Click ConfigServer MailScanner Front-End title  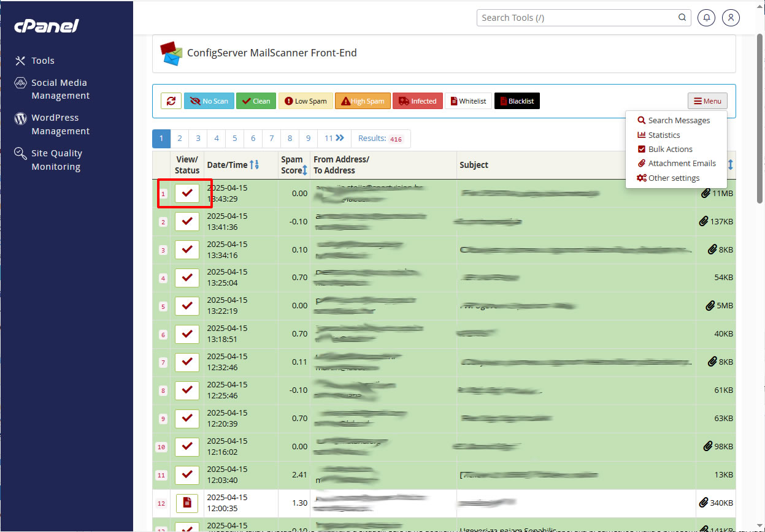coord(272,53)
